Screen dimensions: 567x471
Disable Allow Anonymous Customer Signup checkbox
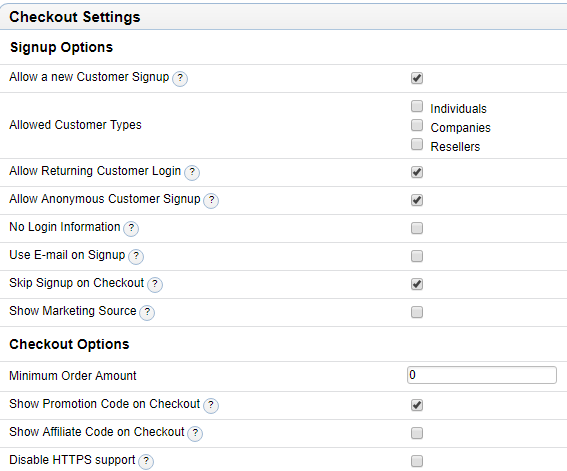[417, 200]
